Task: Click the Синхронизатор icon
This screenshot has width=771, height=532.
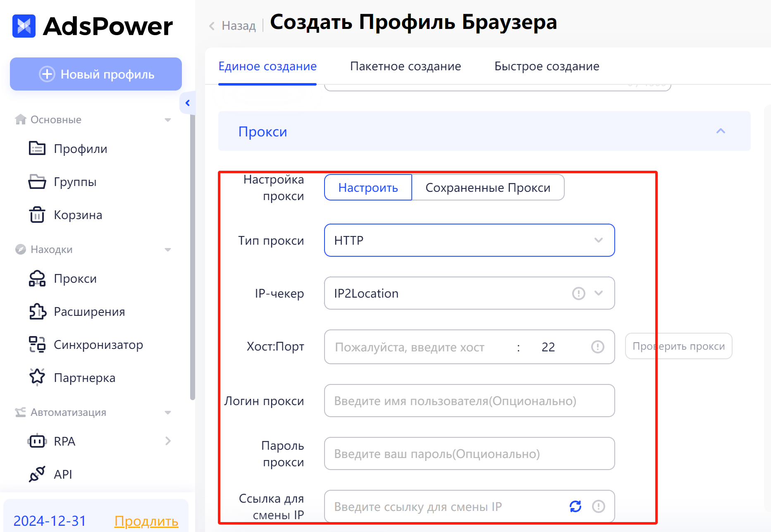Action: point(37,344)
